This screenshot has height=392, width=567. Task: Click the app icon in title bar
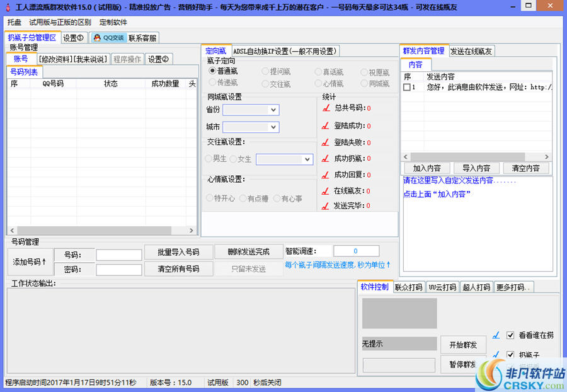click(x=8, y=7)
